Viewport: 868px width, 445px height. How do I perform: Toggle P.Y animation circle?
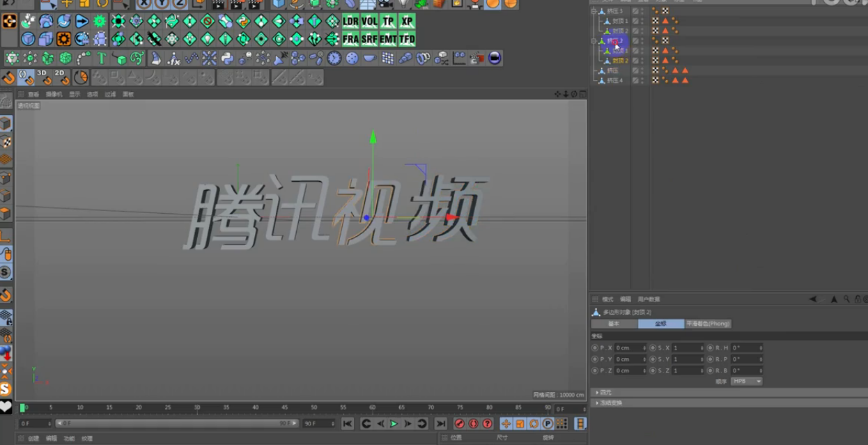pos(595,359)
